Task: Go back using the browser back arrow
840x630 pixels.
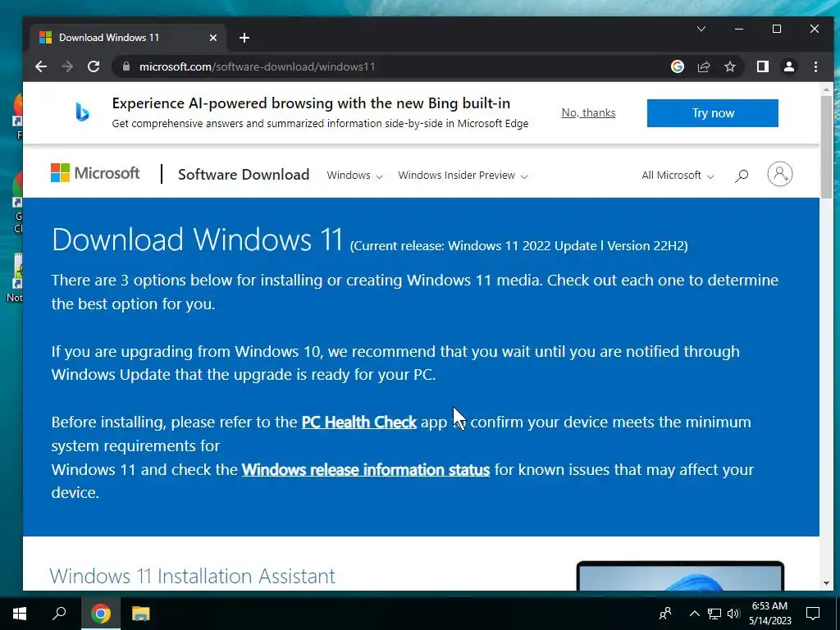Action: coord(41,66)
